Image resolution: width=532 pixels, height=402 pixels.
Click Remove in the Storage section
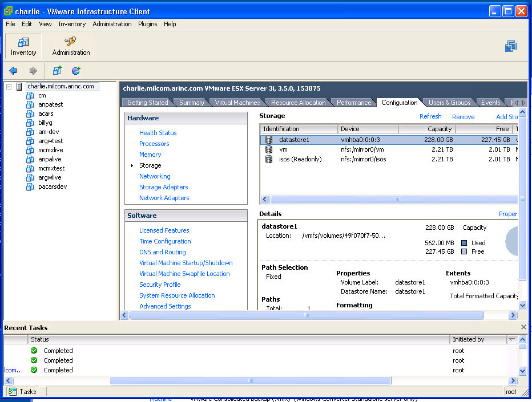point(463,117)
